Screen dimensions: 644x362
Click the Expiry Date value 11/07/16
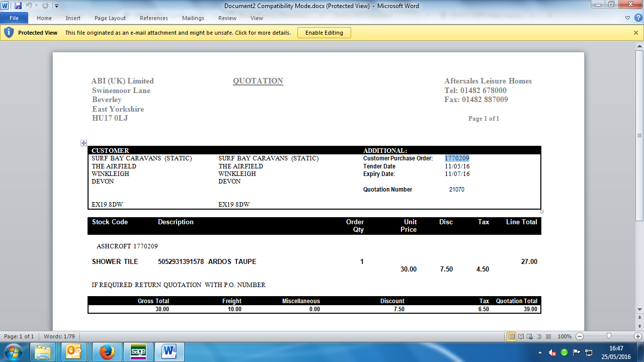click(457, 174)
